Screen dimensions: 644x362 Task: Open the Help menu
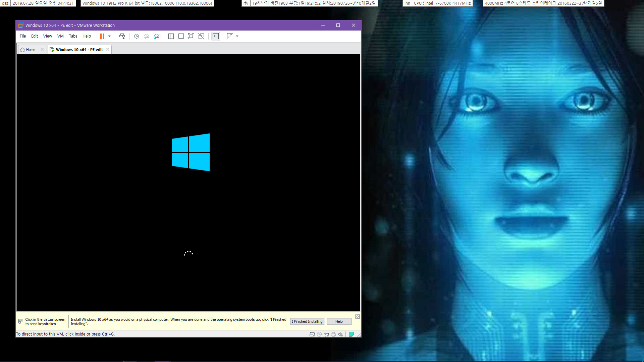pyautogui.click(x=87, y=36)
